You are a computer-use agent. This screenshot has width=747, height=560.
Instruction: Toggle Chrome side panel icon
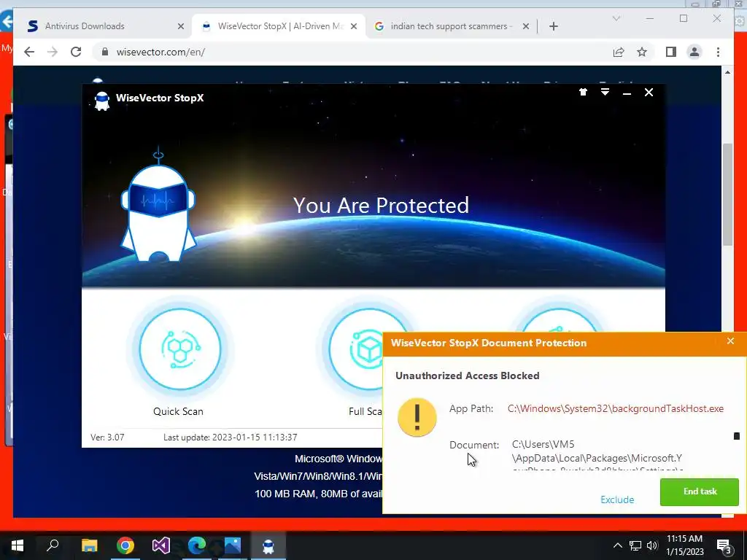[671, 52]
